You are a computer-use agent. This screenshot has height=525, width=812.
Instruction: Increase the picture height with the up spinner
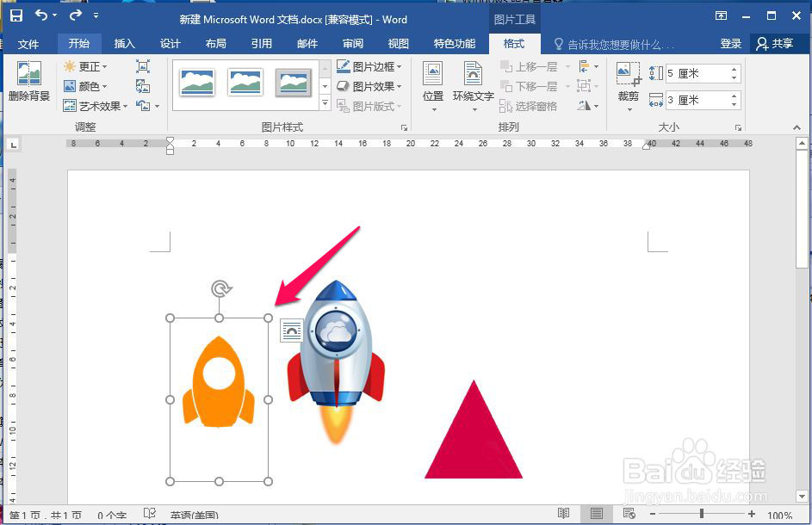pyautogui.click(x=735, y=70)
